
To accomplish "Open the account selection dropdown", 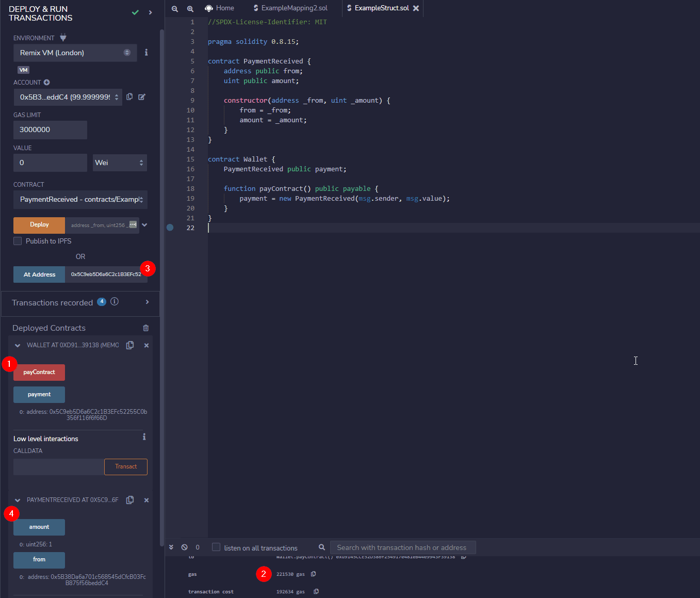I will point(68,97).
